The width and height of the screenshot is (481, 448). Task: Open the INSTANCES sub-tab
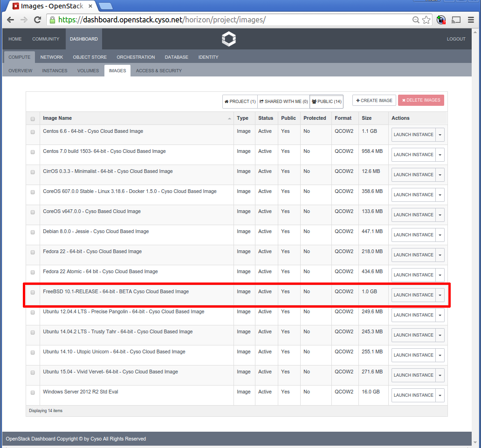point(55,70)
